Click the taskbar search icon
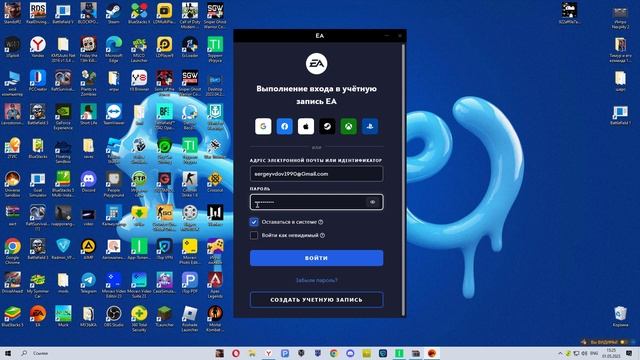 (24, 353)
